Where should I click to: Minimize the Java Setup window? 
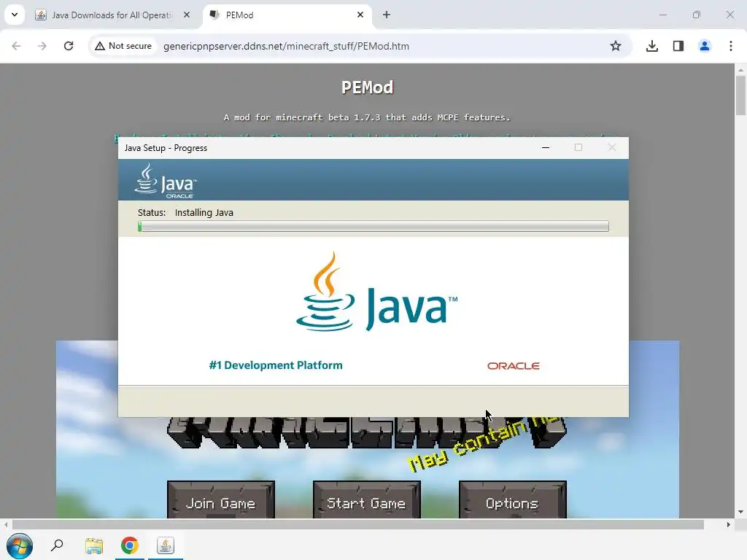click(546, 147)
